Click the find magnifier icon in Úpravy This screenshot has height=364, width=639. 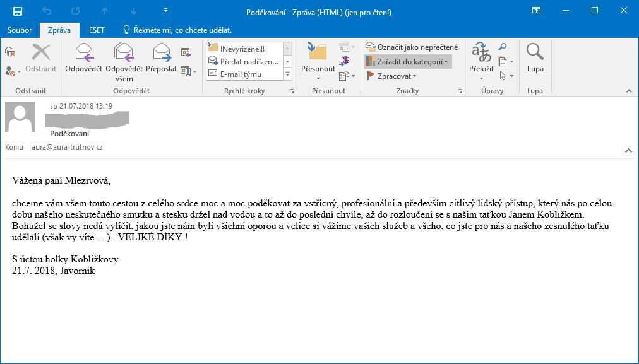[503, 47]
